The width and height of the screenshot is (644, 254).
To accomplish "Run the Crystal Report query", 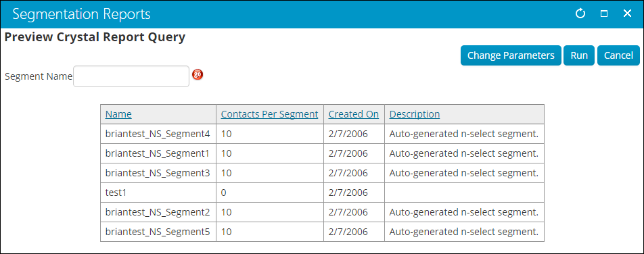I will click(x=579, y=55).
